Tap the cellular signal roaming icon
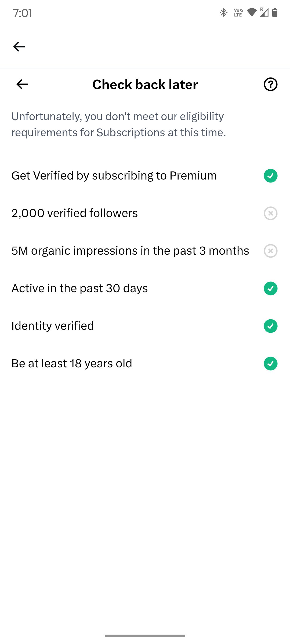The height and width of the screenshot is (644, 290). (x=264, y=12)
